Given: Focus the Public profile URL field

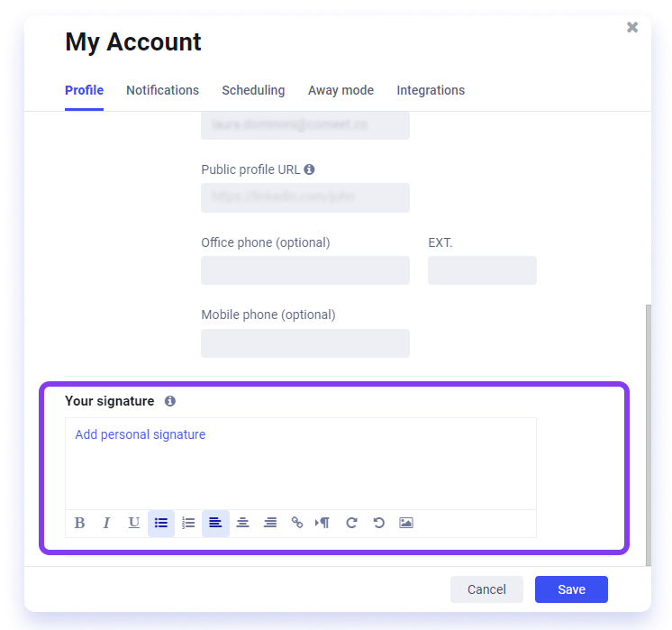Looking at the screenshot, I should (x=305, y=197).
